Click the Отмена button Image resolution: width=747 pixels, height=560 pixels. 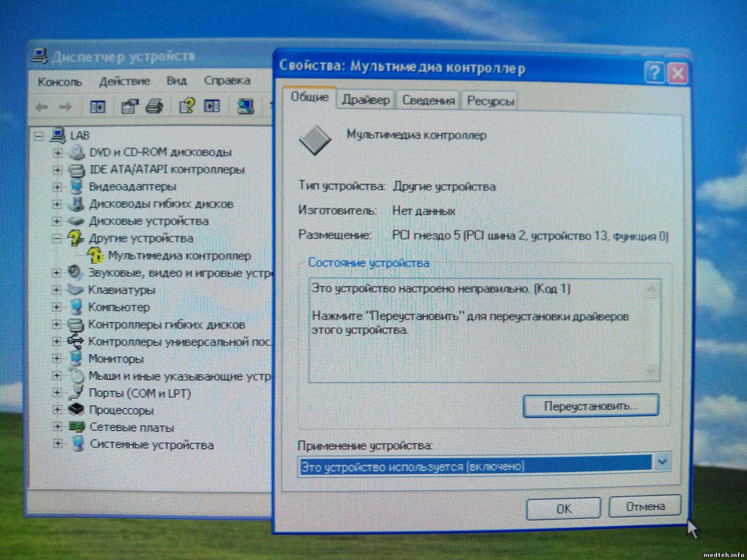(645, 507)
